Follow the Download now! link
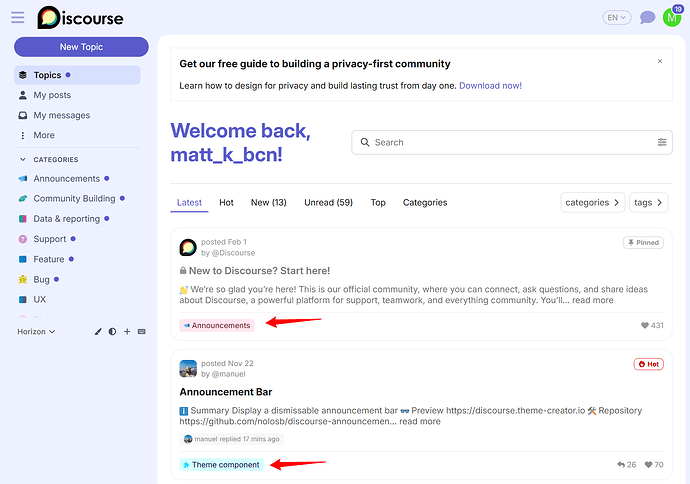The width and height of the screenshot is (690, 484). tap(490, 86)
